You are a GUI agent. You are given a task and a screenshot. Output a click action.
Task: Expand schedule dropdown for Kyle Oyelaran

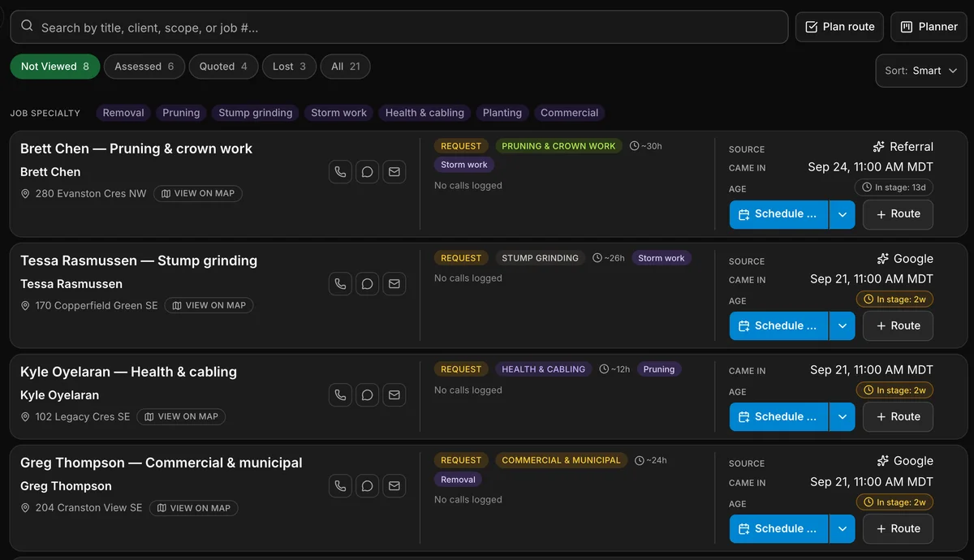tap(842, 417)
